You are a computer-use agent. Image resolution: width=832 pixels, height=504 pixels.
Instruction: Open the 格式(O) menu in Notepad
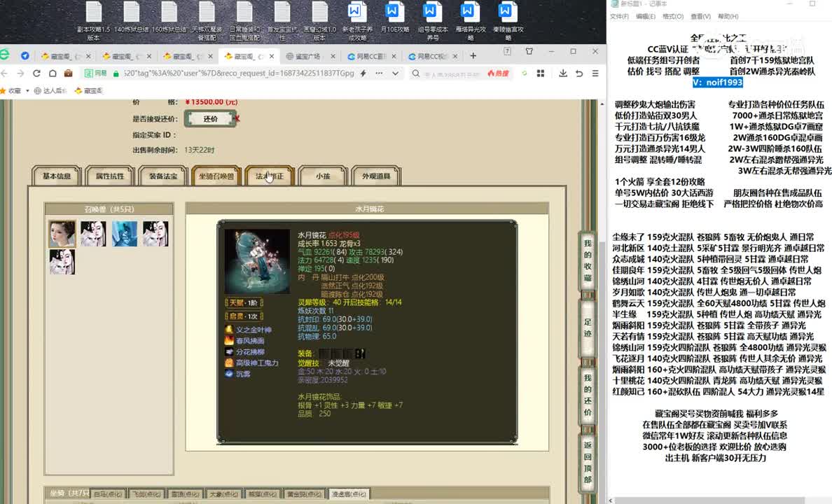point(672,16)
